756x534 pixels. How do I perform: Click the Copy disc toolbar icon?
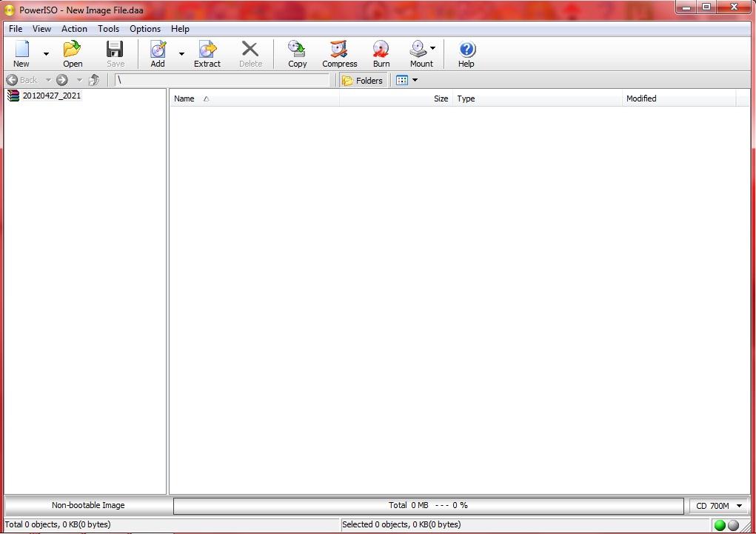click(x=297, y=53)
